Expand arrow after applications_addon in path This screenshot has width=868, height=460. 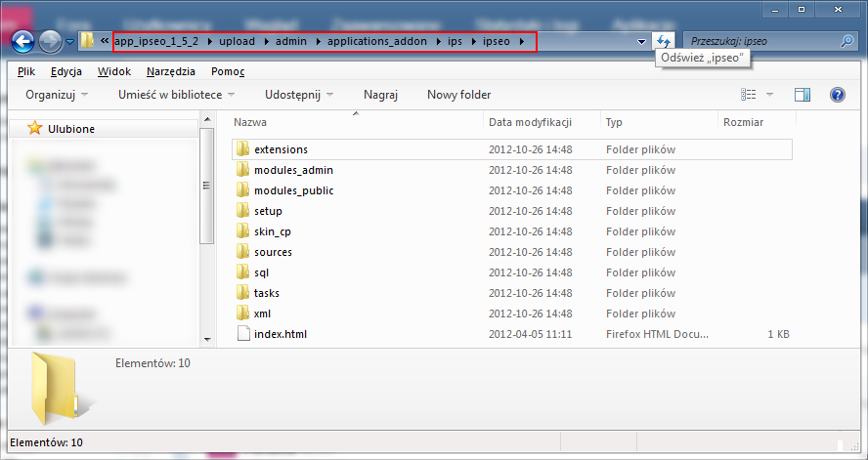(x=437, y=41)
